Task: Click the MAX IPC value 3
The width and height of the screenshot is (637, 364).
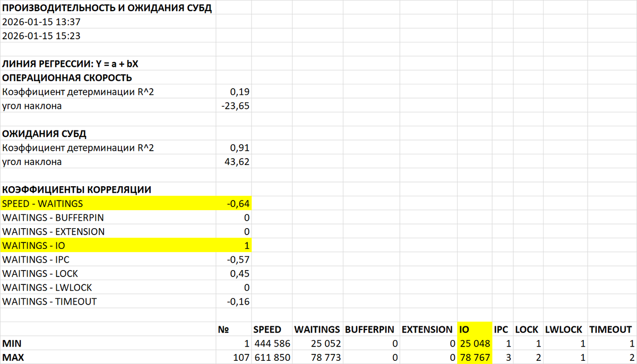Action: [508, 357]
